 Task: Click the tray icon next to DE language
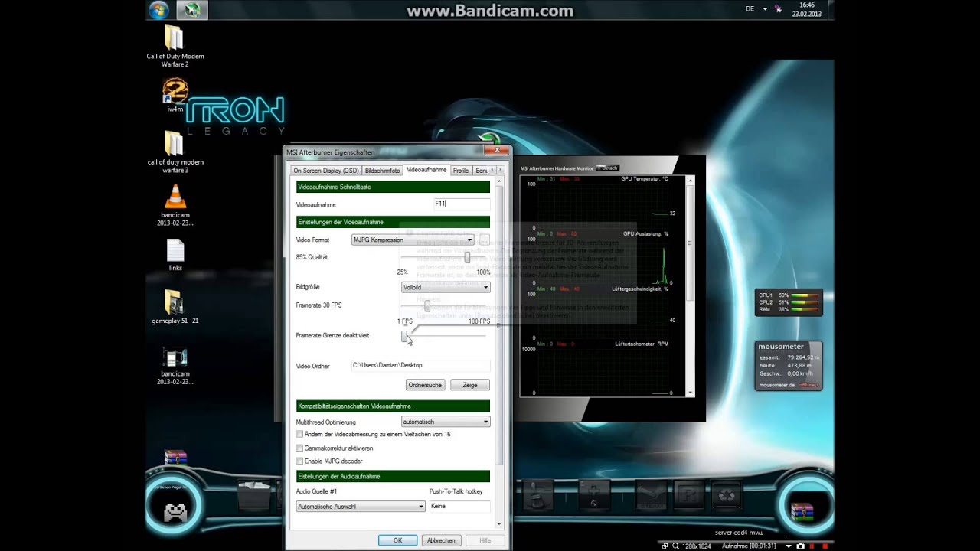click(778, 9)
